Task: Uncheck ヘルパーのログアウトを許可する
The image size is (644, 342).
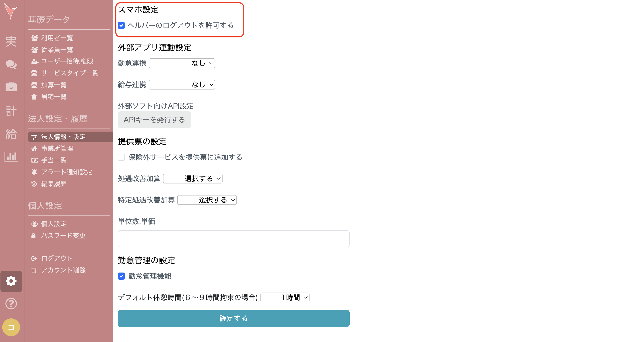Action: point(121,25)
